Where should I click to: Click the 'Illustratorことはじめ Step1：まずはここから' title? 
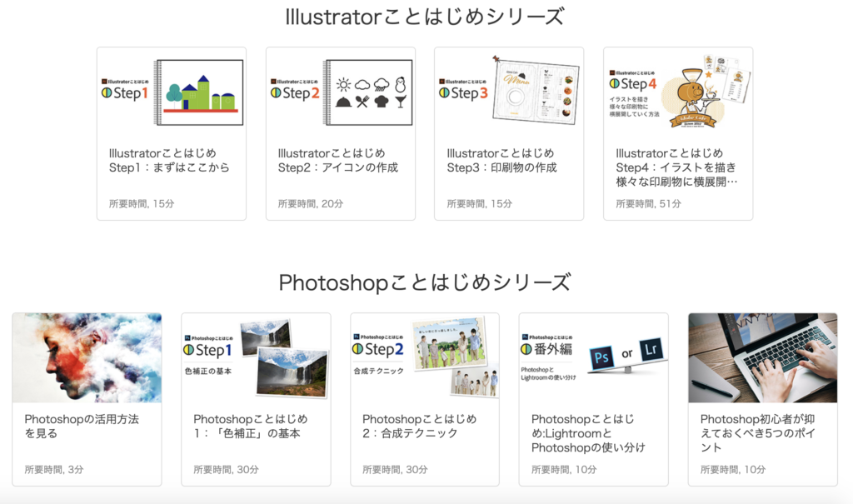pos(168,161)
